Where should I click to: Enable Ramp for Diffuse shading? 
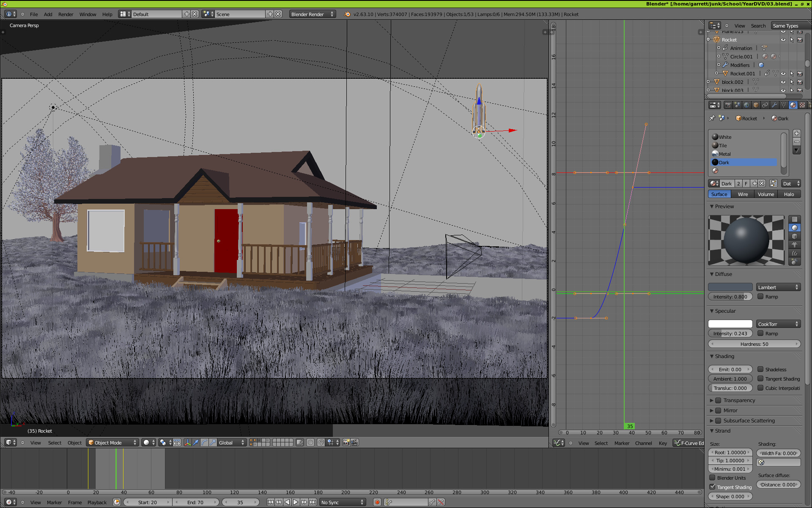[x=760, y=297]
